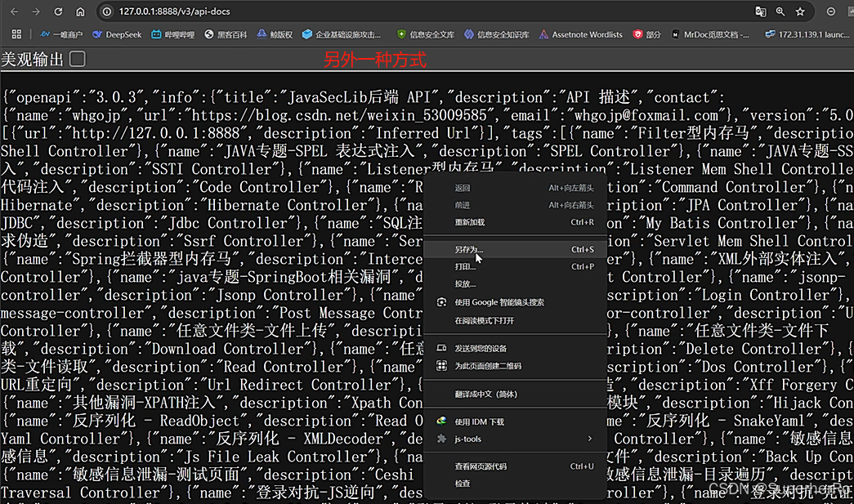Open the apps grid in bookmarks bar
The height and width of the screenshot is (504, 854).
coord(16,34)
